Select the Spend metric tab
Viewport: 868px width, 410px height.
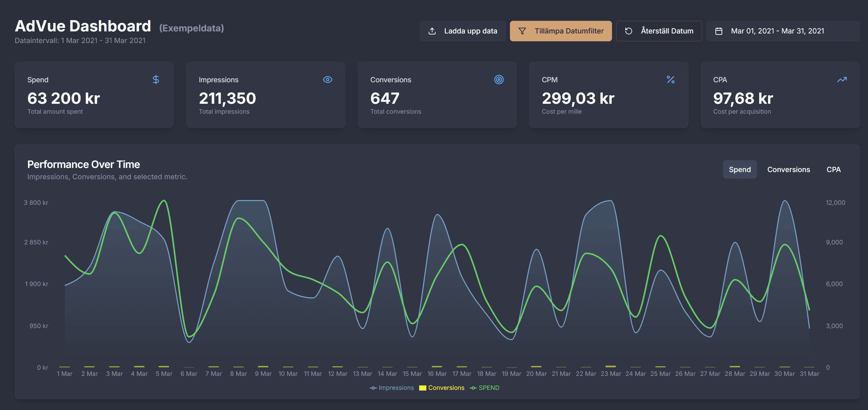tap(740, 169)
